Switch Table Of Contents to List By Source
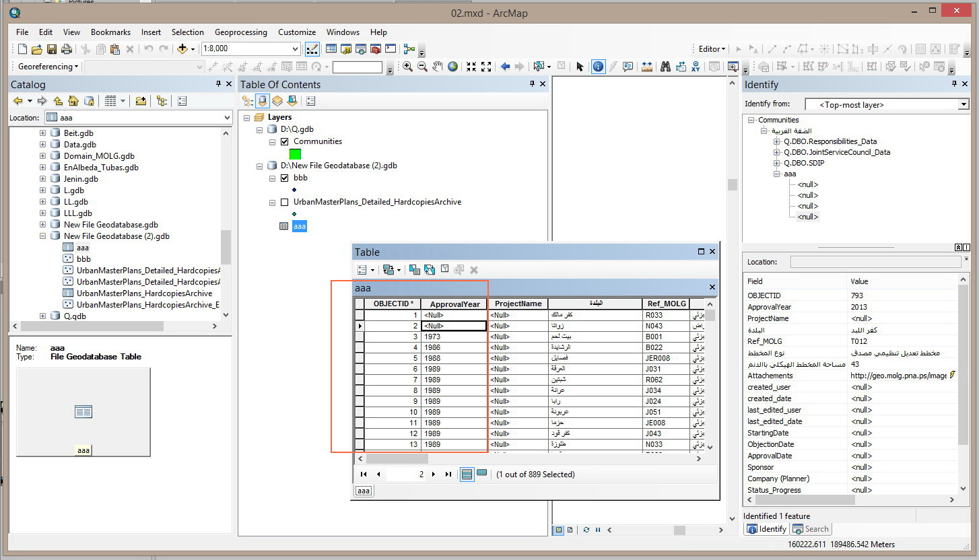979x560 pixels. coord(263,101)
